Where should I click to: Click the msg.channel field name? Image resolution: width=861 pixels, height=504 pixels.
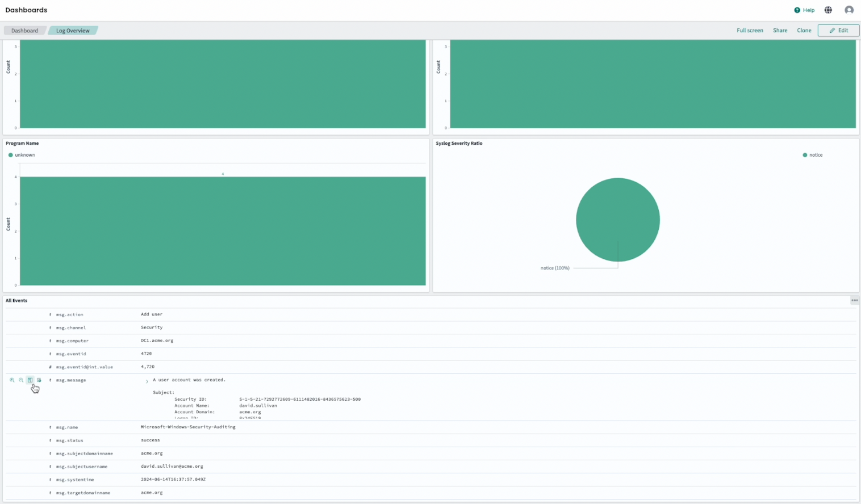tap(71, 327)
